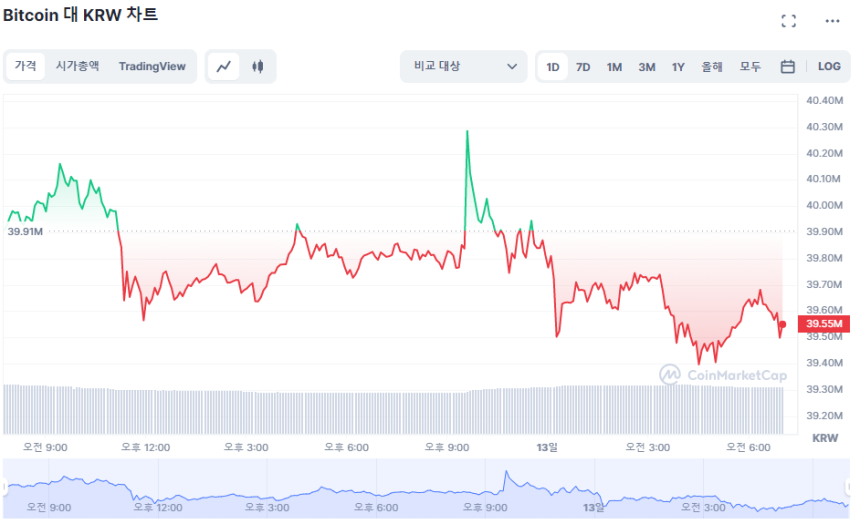This screenshot has width=860, height=524.
Task: Select the 1M time range
Action: click(x=614, y=67)
